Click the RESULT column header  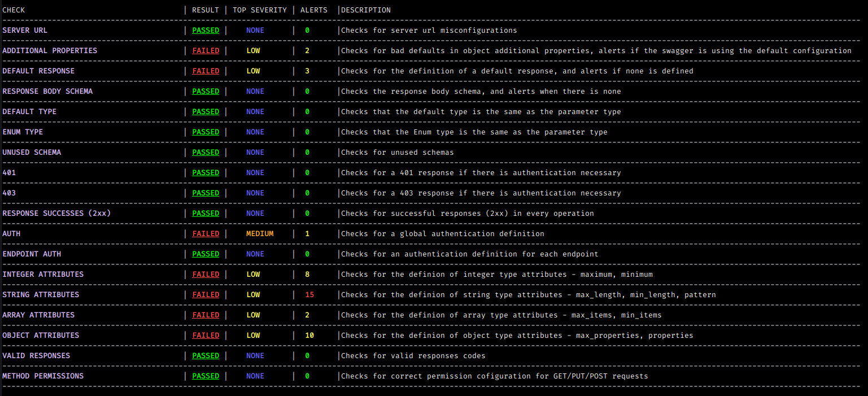point(206,10)
